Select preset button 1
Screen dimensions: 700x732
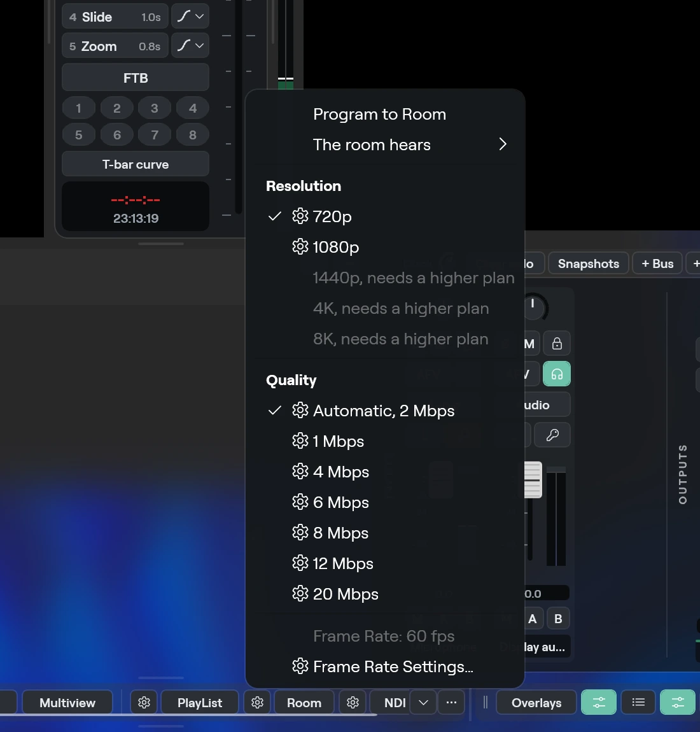point(78,108)
